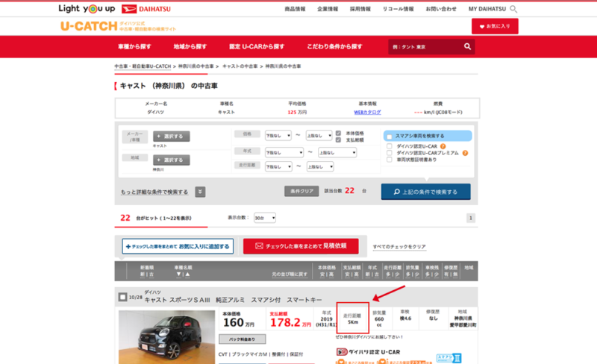This screenshot has height=364, width=597.
Task: Click the red お気に入り button
Action: point(495,26)
